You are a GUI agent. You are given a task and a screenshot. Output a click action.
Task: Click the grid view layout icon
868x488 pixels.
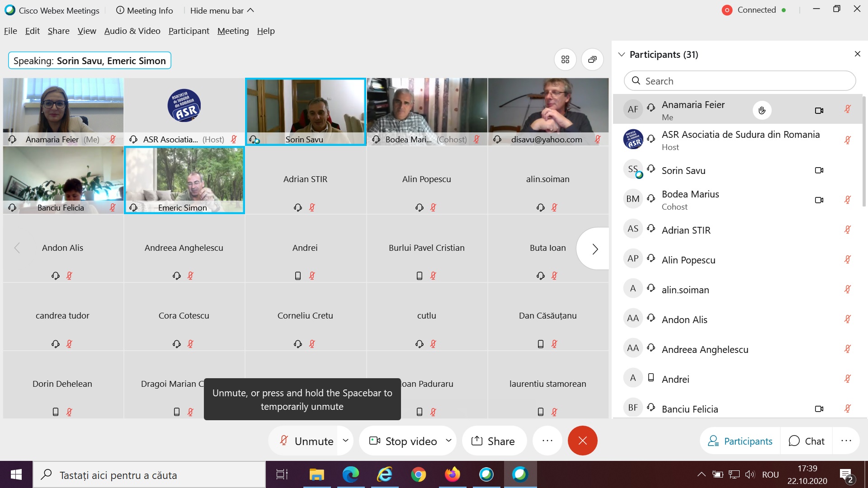click(565, 60)
